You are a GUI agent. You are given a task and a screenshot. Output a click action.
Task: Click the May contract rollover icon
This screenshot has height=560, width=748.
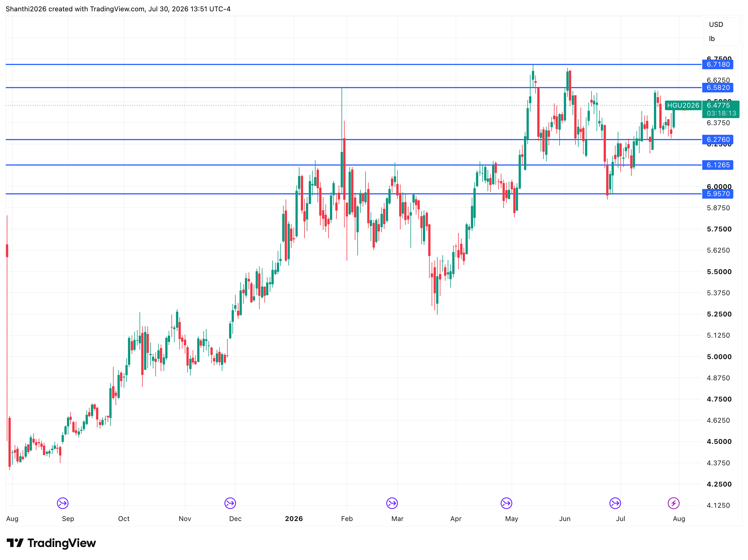point(506,503)
